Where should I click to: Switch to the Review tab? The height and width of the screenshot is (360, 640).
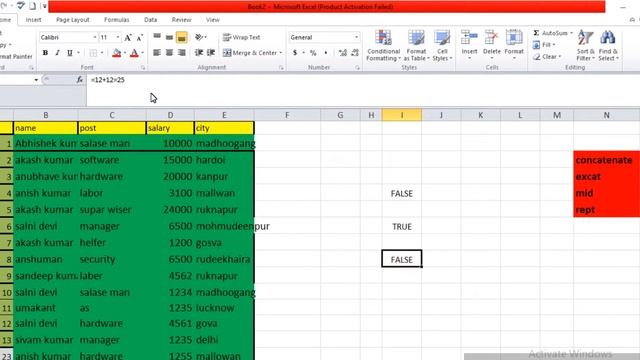tap(181, 20)
